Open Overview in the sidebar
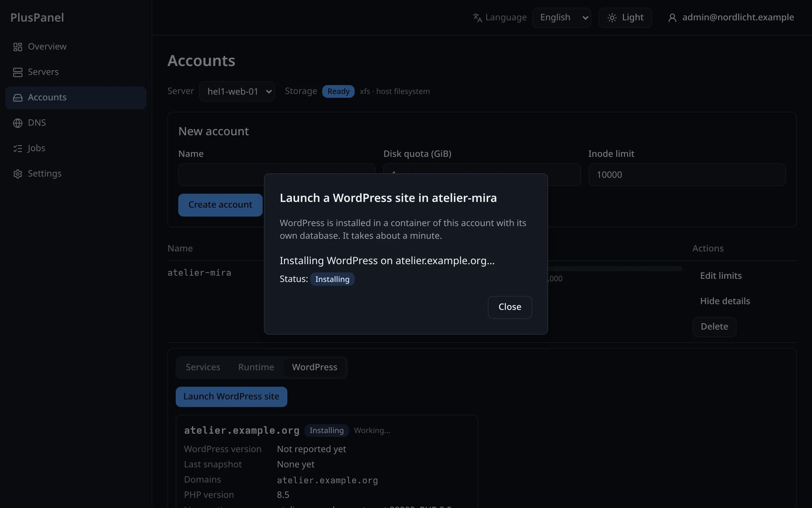Image resolution: width=812 pixels, height=508 pixels. pyautogui.click(x=75, y=47)
